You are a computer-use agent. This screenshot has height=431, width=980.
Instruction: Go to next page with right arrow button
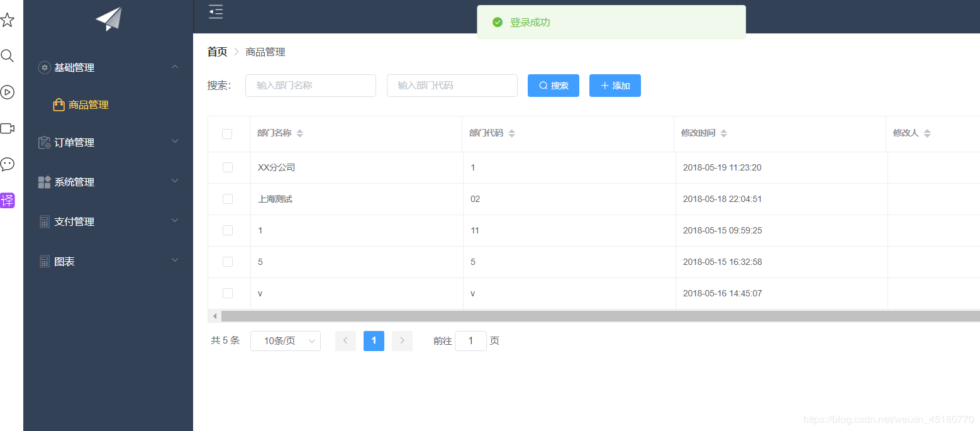point(402,341)
